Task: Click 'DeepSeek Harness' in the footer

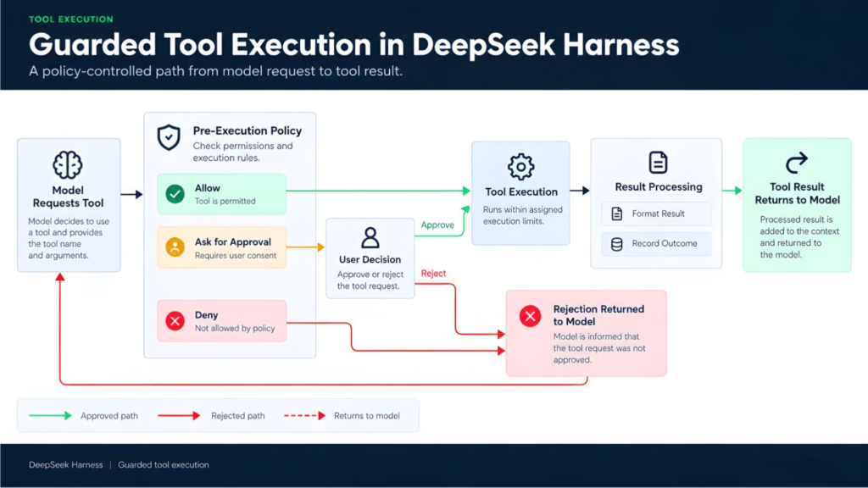Action: click(66, 465)
